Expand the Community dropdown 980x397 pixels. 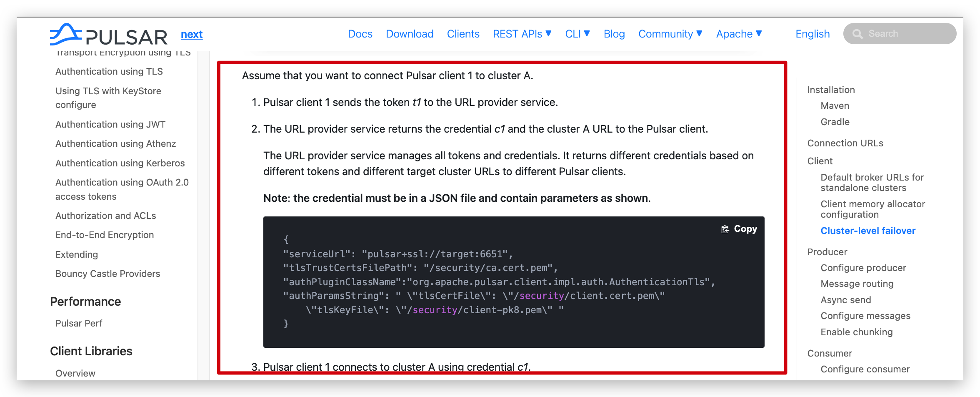tap(670, 34)
